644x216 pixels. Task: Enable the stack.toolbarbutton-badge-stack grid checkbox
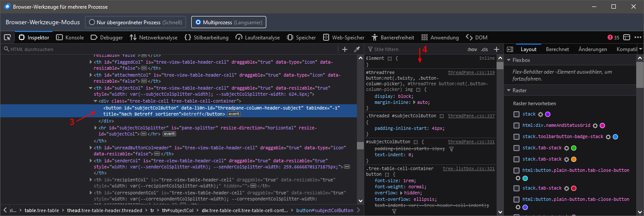click(516, 137)
